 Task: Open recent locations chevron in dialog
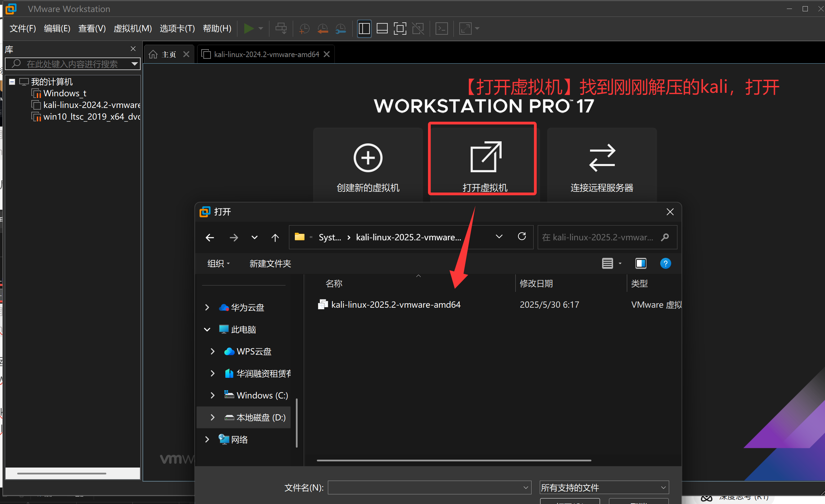tap(255, 238)
